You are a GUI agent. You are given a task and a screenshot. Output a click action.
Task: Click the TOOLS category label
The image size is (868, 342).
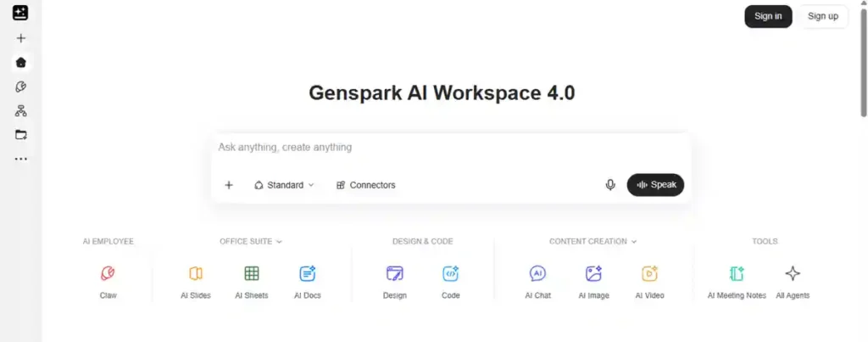(765, 242)
